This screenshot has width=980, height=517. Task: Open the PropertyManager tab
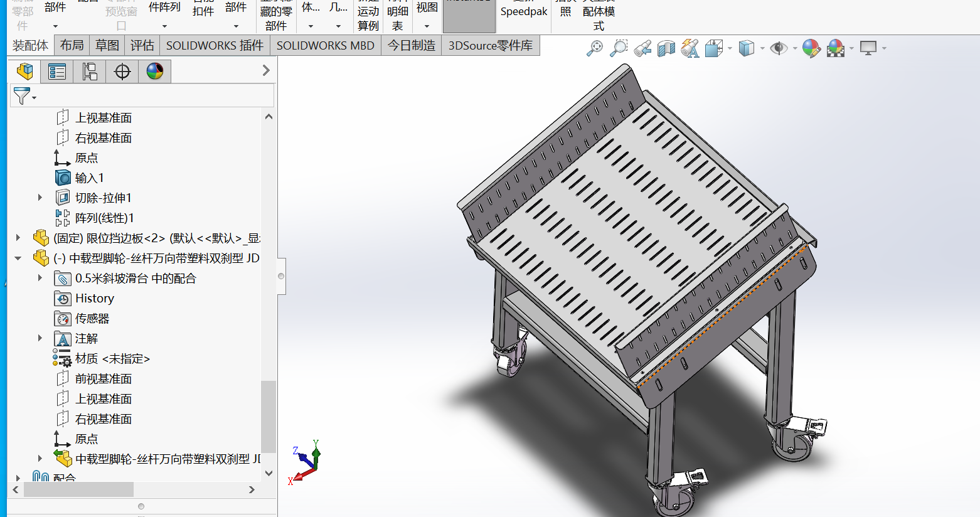coord(57,72)
